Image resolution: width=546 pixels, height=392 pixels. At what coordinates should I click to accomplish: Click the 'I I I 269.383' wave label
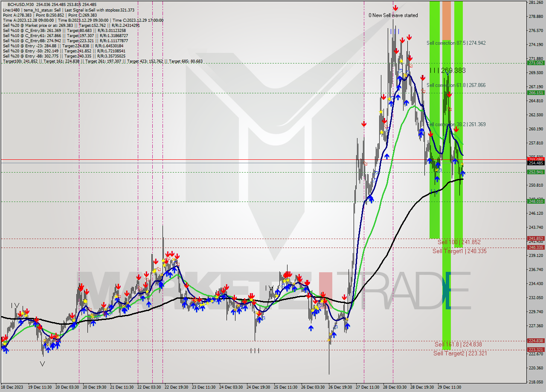point(447,70)
